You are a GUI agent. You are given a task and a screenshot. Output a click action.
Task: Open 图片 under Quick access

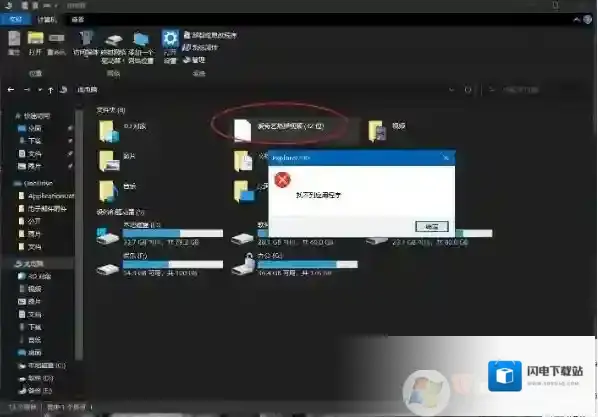(x=35, y=166)
